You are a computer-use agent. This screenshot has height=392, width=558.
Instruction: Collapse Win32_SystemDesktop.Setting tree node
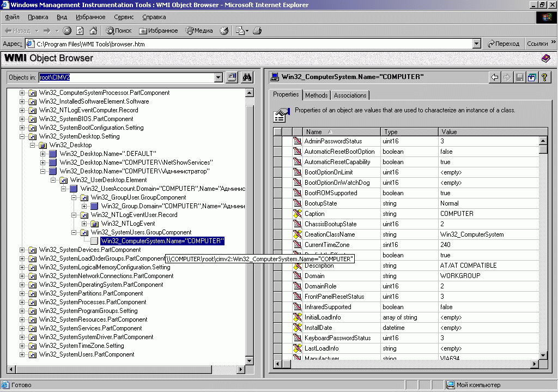pyautogui.click(x=22, y=136)
